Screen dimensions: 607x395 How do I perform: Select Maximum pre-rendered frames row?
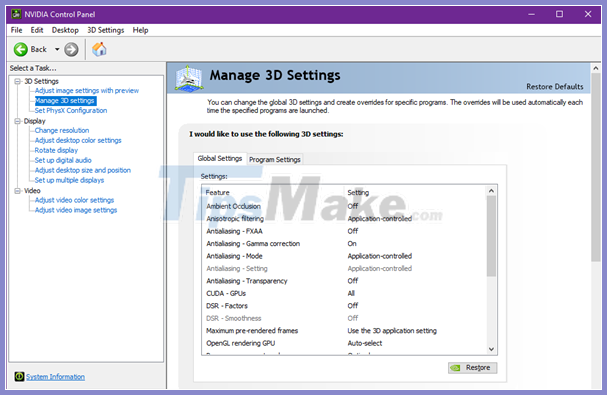344,331
